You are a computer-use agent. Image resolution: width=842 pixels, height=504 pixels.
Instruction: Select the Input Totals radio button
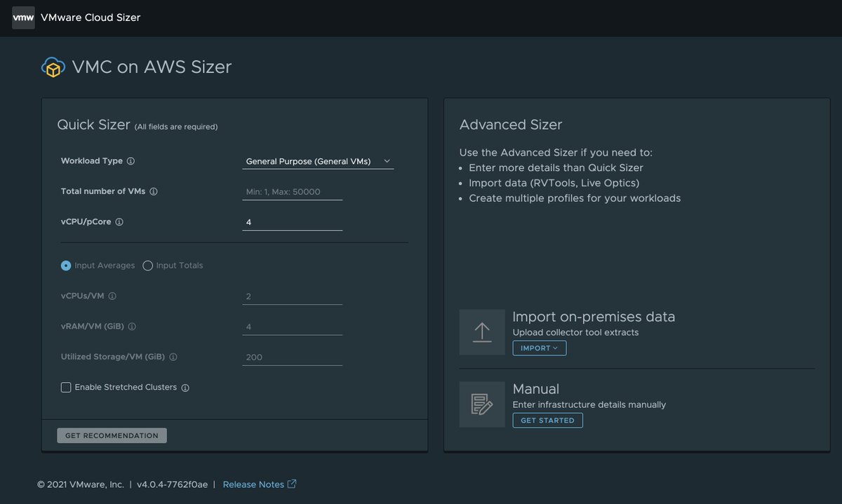(147, 266)
